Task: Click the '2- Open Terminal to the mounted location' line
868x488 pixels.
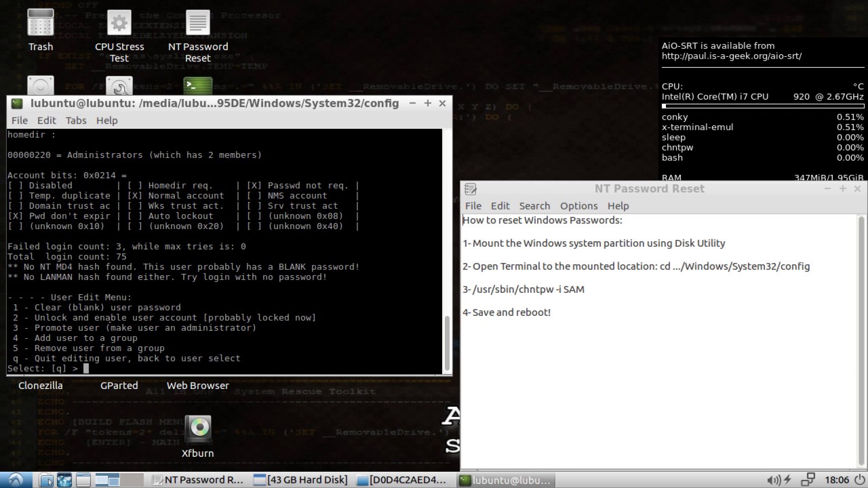Action: (x=636, y=266)
